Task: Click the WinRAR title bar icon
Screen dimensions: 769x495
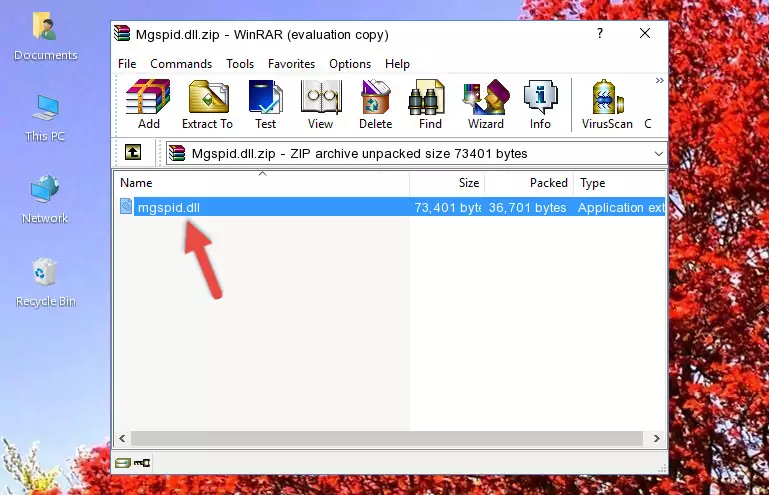Action: pyautogui.click(x=122, y=33)
